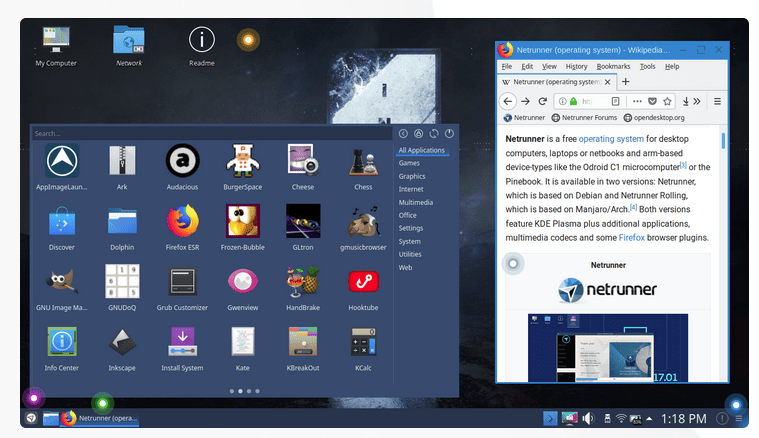Select the Office category
Screen dimensions: 759x438
click(408, 215)
